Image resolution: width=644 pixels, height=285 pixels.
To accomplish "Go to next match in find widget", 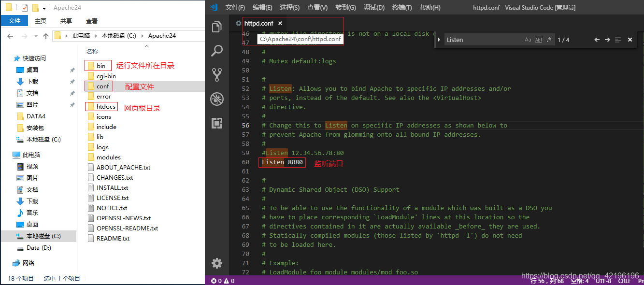I will 607,40.
